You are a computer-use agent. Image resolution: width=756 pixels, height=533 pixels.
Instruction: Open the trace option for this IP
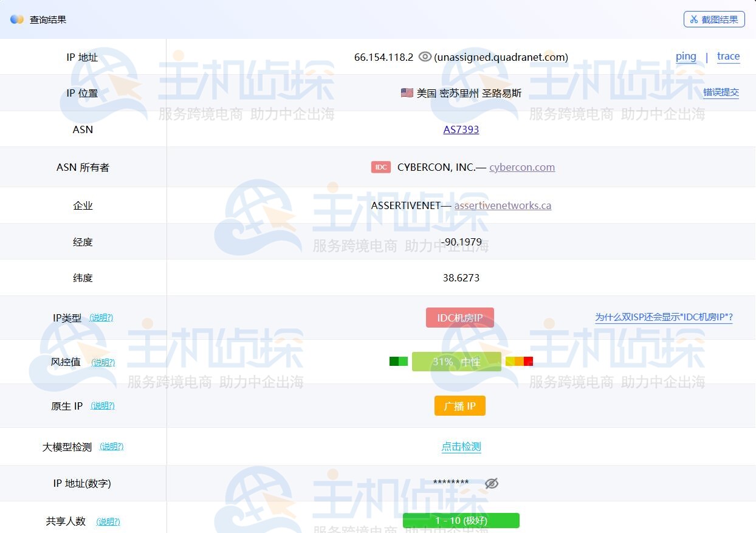[728, 57]
